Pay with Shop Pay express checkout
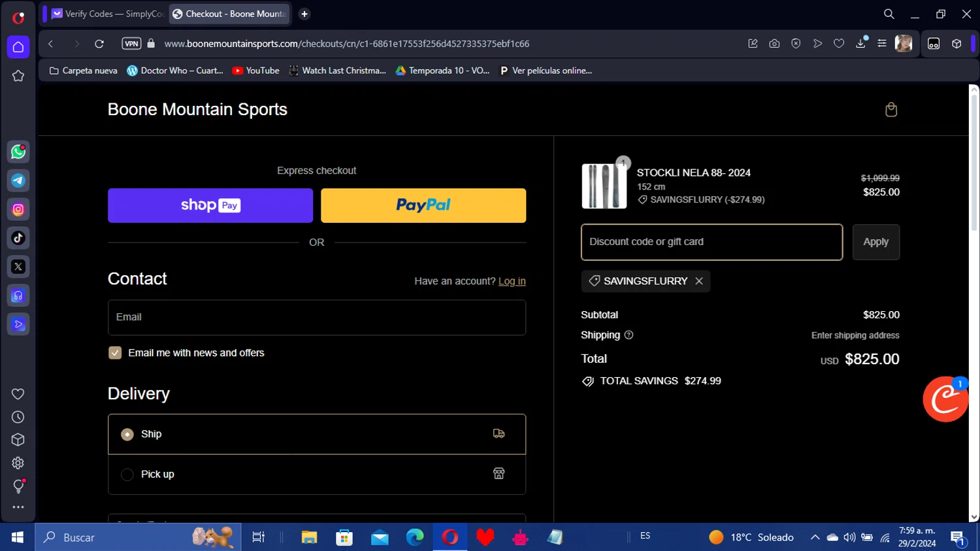Image resolution: width=980 pixels, height=551 pixels. (x=210, y=205)
